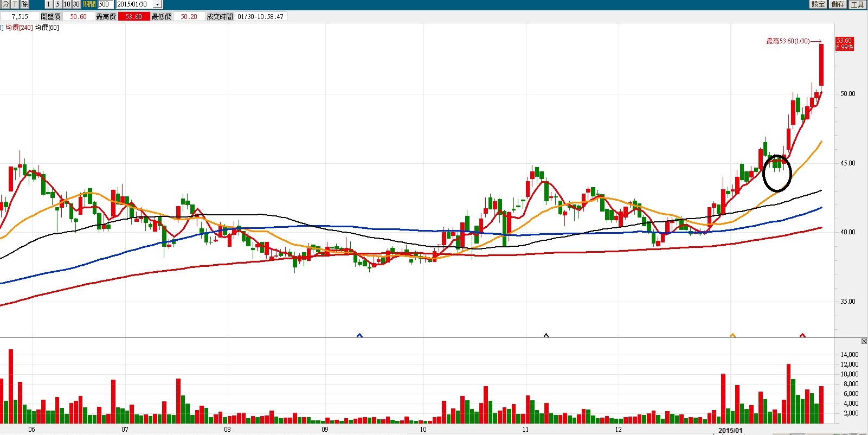Click the 最低價 value 50.20
The image size is (868, 435).
point(189,17)
